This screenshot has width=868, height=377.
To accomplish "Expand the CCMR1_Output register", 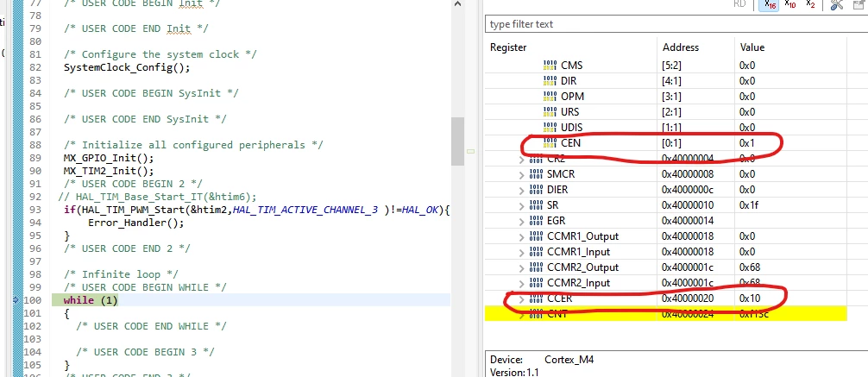I will point(521,236).
